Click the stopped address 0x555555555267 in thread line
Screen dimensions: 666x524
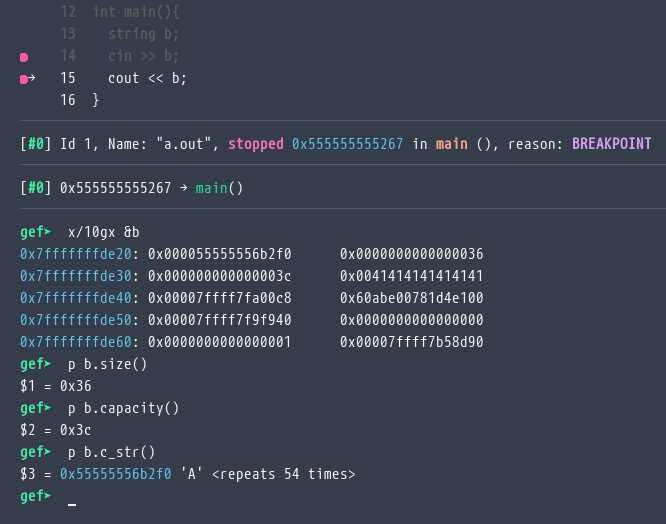347,144
